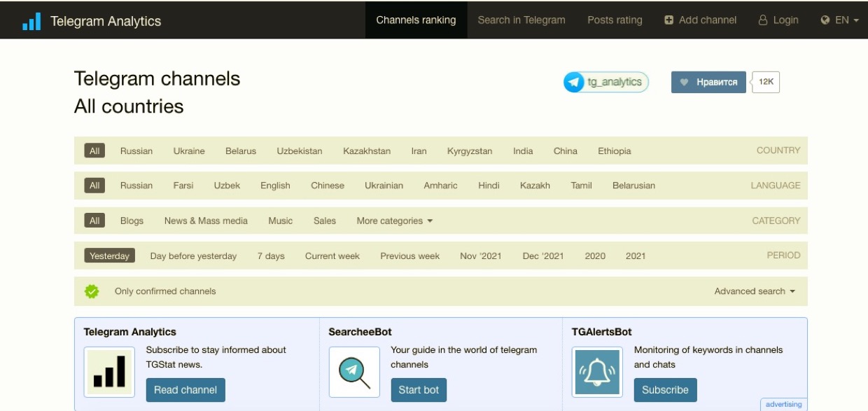Set period to 7 days
868x411 pixels.
point(271,256)
